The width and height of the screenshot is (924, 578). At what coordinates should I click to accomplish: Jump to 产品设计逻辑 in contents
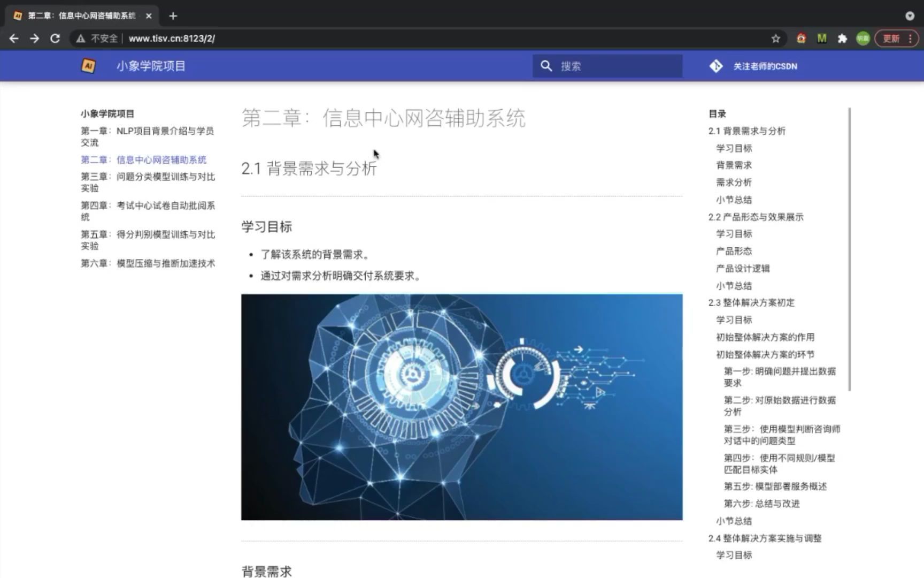[x=743, y=269]
